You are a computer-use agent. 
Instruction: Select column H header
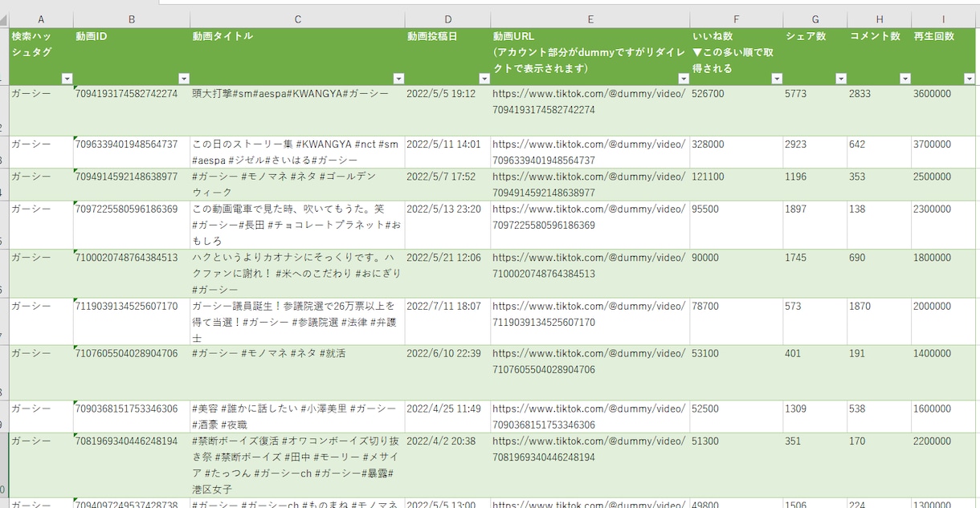(880, 19)
